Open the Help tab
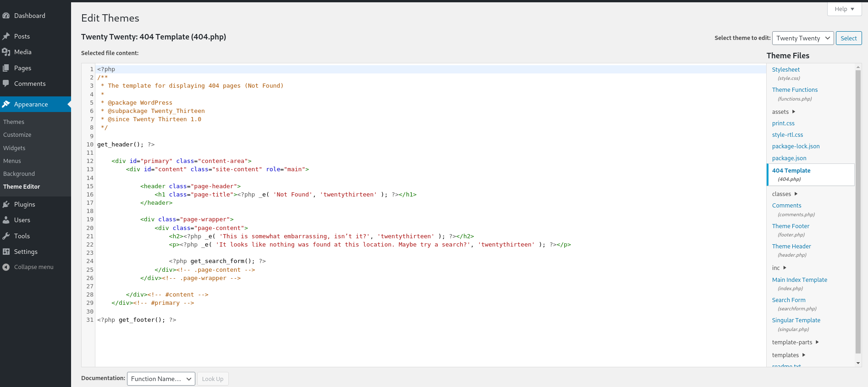The image size is (868, 387). (844, 9)
